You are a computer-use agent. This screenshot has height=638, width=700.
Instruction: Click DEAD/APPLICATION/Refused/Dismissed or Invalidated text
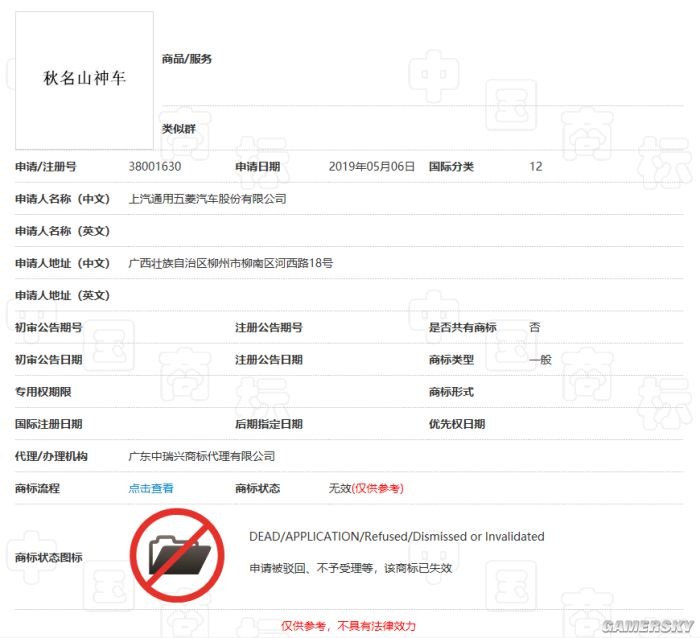pyautogui.click(x=396, y=536)
